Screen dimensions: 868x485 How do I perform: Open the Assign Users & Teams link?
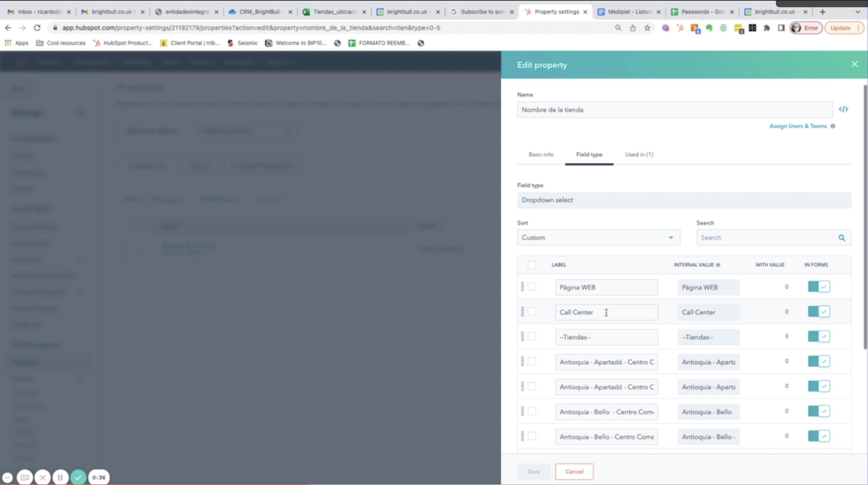798,126
